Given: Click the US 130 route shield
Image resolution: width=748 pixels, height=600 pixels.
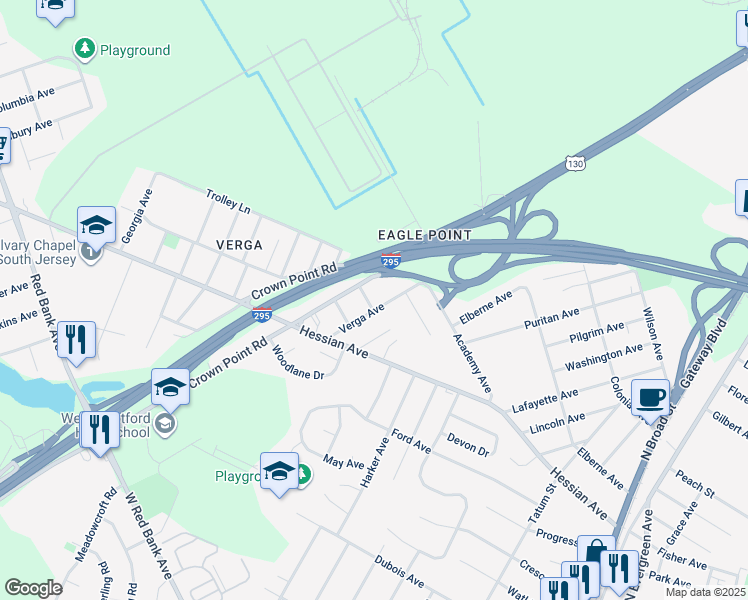Looking at the screenshot, I should pos(575,164).
